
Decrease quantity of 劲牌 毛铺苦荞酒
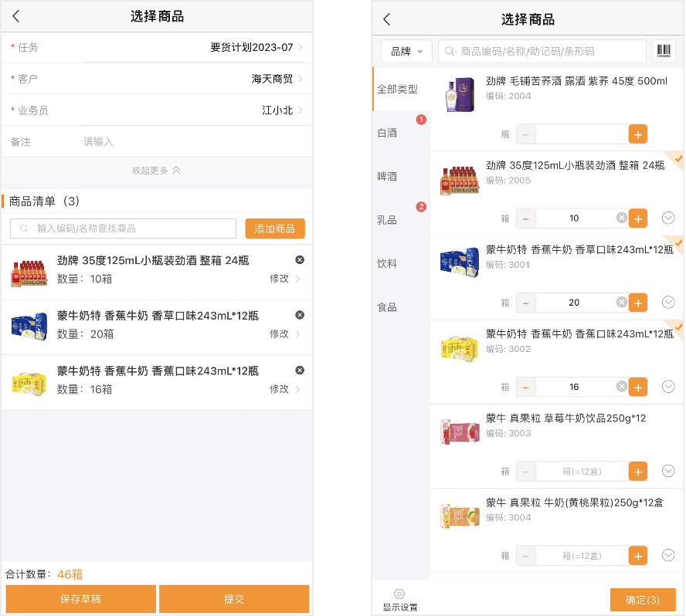(x=526, y=134)
